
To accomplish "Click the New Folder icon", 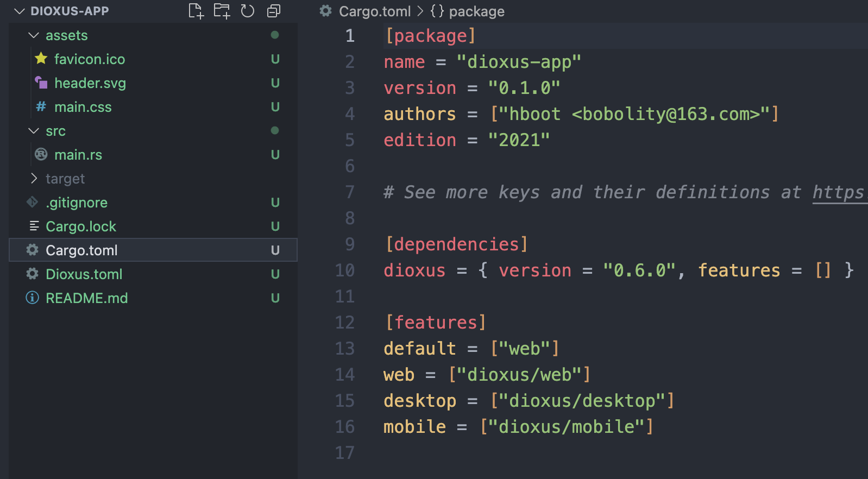I will point(222,11).
